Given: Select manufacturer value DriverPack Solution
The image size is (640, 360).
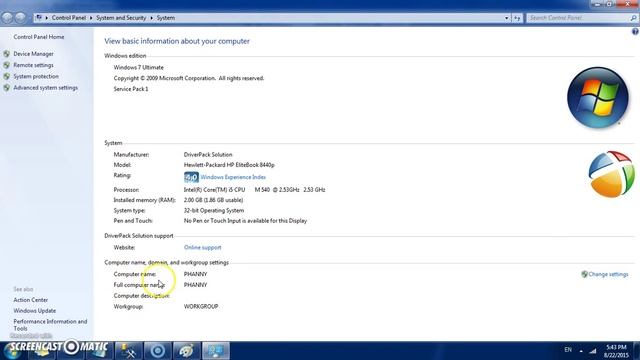Looking at the screenshot, I should click(208, 155).
